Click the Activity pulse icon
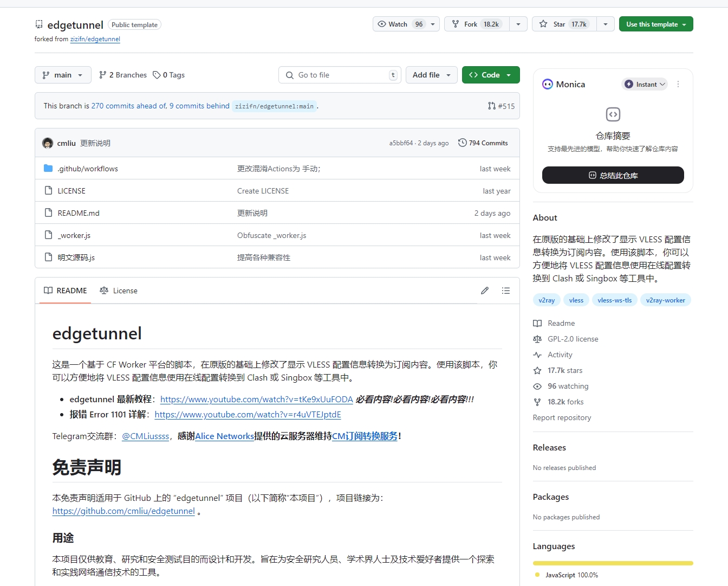 coord(537,355)
